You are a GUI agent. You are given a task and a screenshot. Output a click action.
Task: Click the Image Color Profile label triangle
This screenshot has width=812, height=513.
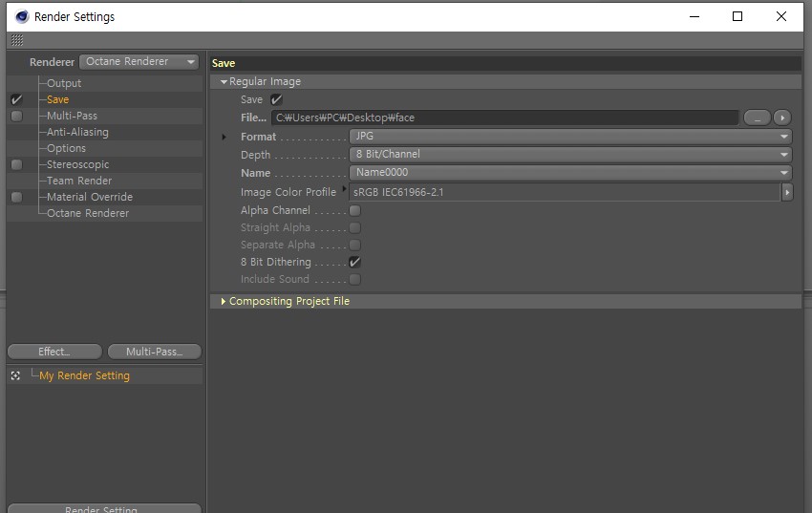344,188
